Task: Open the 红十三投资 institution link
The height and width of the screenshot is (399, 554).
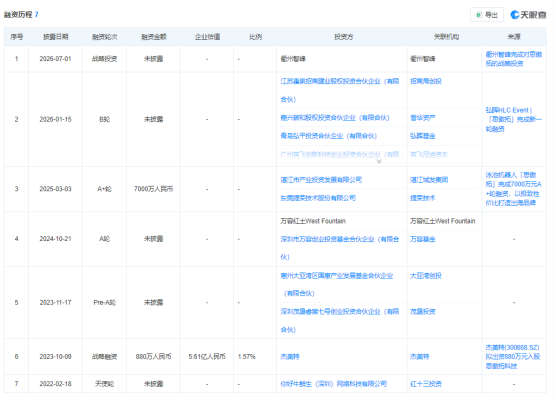Action: 425,384
